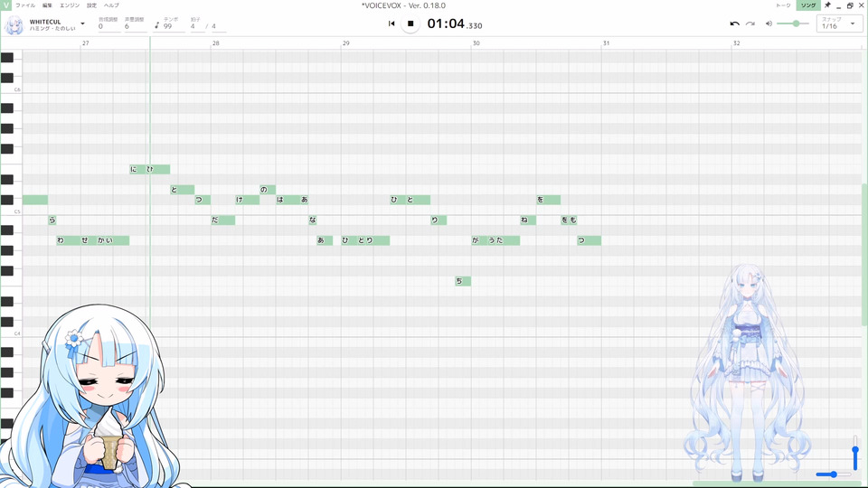Select the ひとり note

[365, 240]
